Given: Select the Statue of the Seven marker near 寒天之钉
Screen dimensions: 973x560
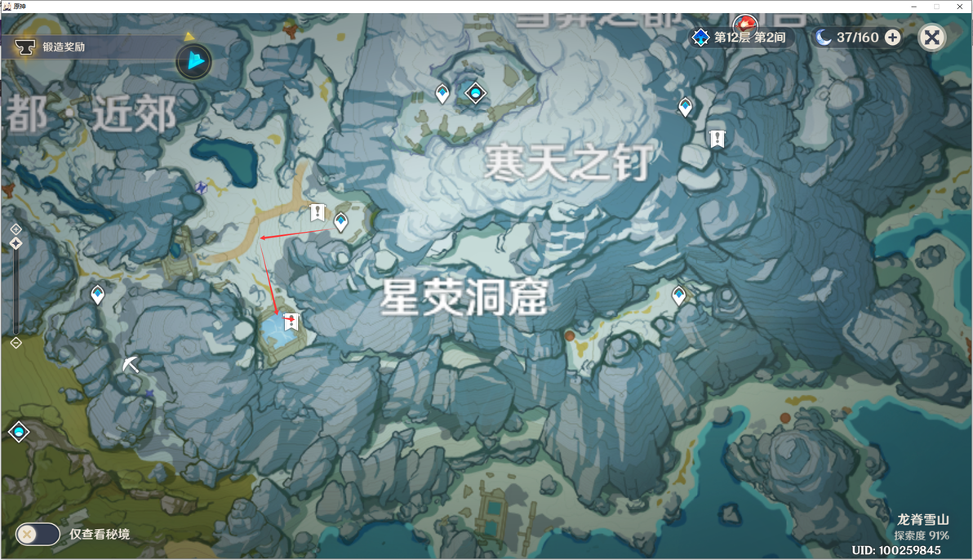Looking at the screenshot, I should pyautogui.click(x=476, y=93).
